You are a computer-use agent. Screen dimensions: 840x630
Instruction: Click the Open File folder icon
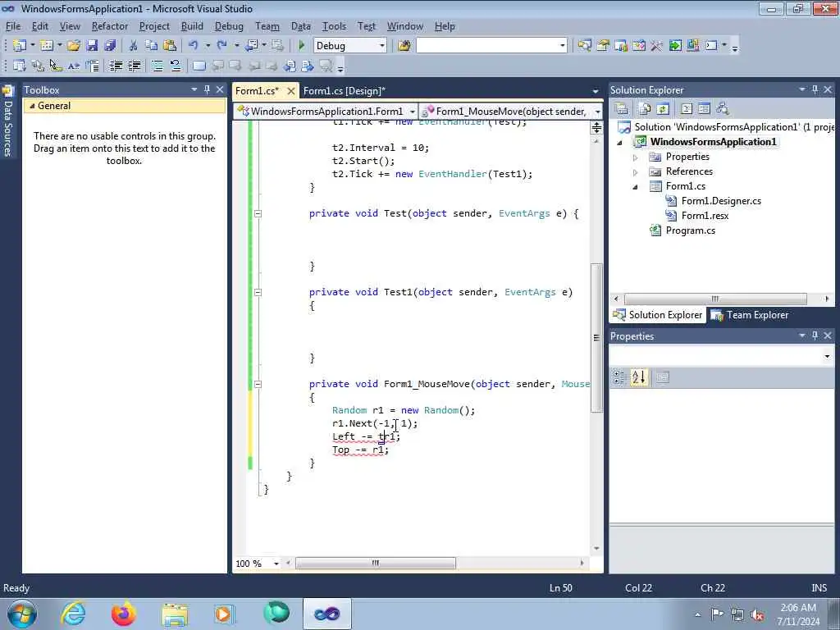click(x=74, y=46)
